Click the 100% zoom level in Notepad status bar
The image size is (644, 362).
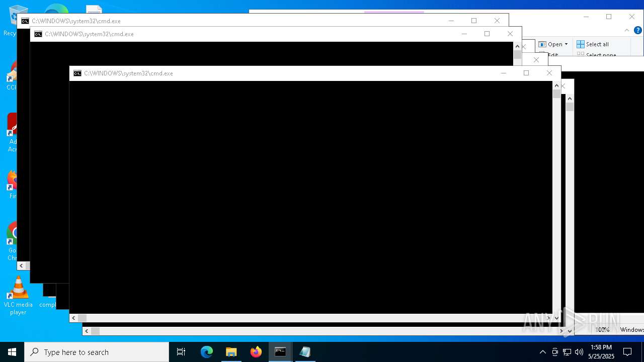[x=602, y=330]
